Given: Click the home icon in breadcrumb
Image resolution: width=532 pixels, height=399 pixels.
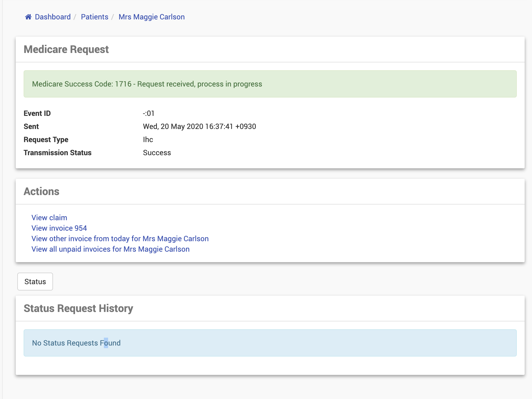Looking at the screenshot, I should (28, 17).
